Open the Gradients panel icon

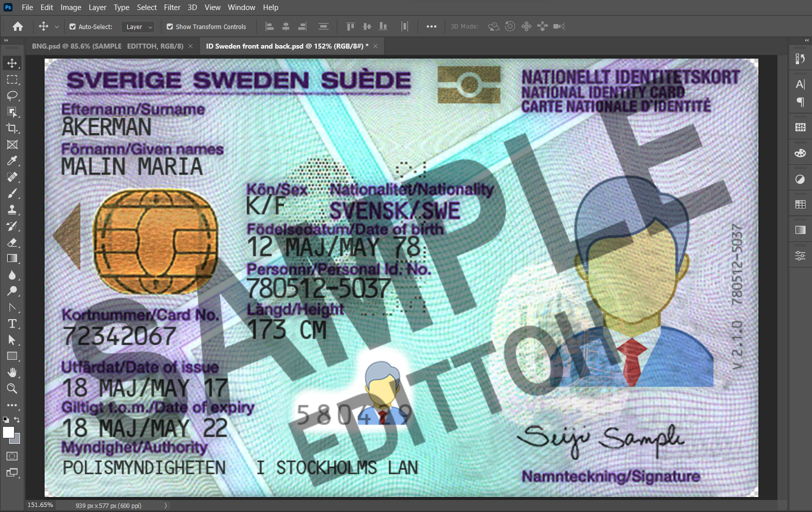(x=800, y=230)
